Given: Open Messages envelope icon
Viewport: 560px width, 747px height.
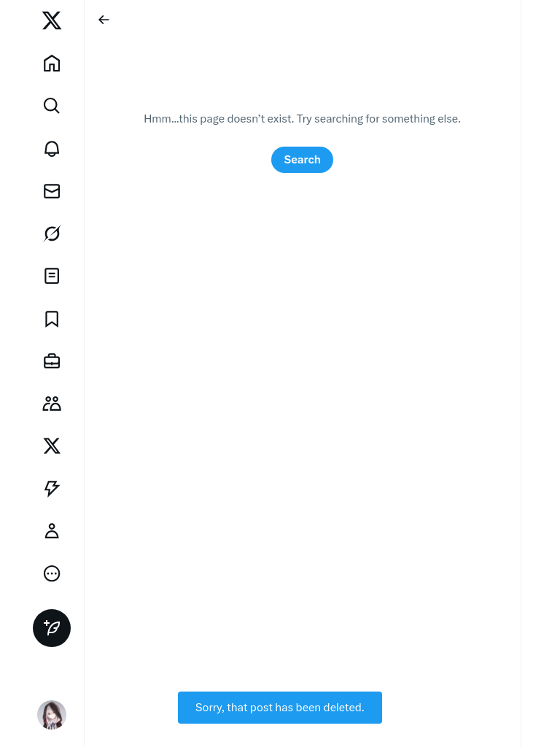Looking at the screenshot, I should (x=52, y=191).
